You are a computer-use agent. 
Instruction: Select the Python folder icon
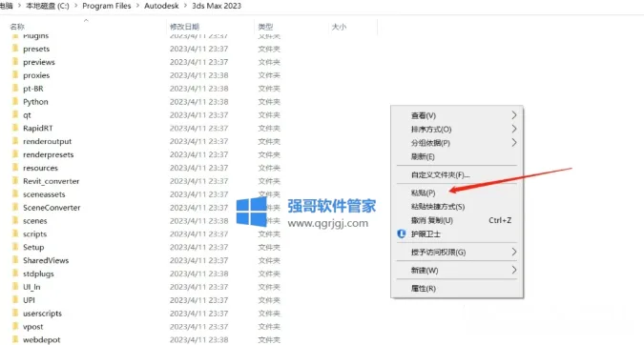[15, 101]
